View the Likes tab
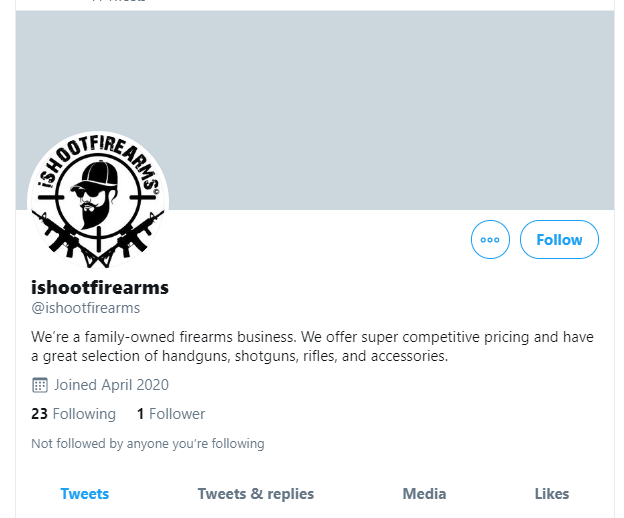Screen dimensions: 624x518 pyautogui.click(x=552, y=494)
